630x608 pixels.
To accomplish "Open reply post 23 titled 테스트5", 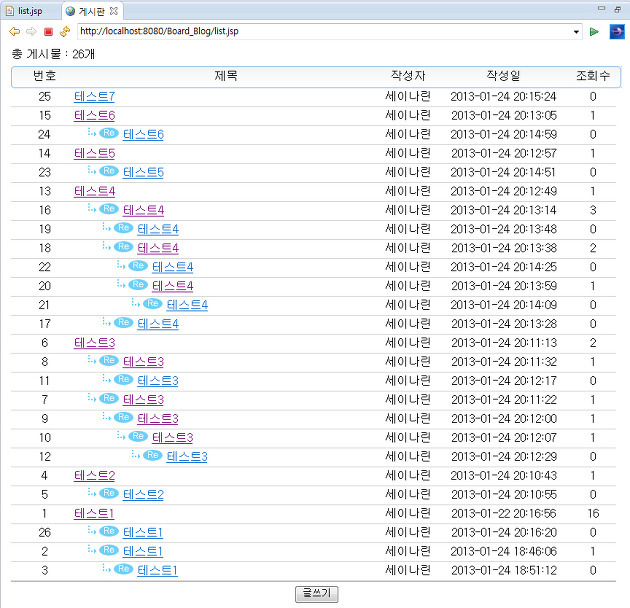I will click(x=143, y=172).
